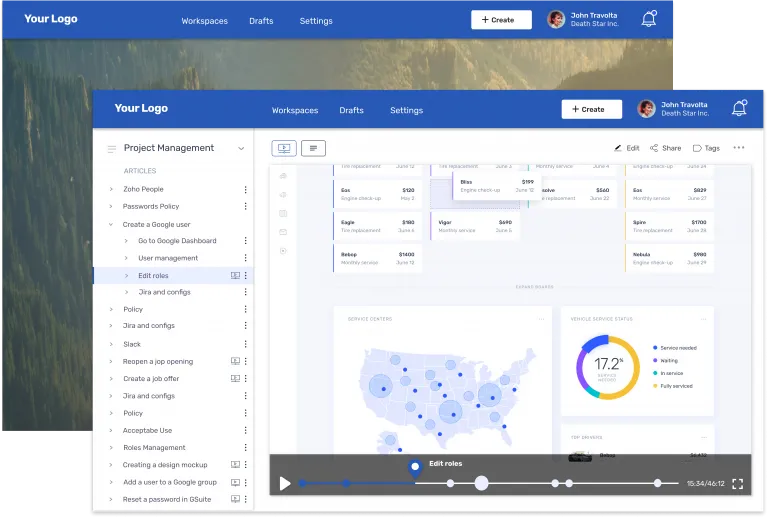Click Create button in front window
This screenshot has width=768, height=518.
click(x=592, y=109)
